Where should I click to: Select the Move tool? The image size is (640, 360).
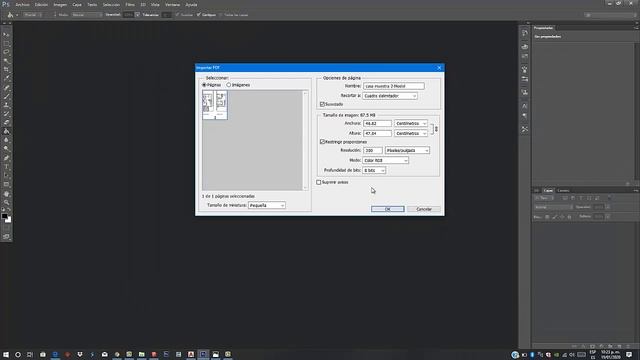click(6, 35)
